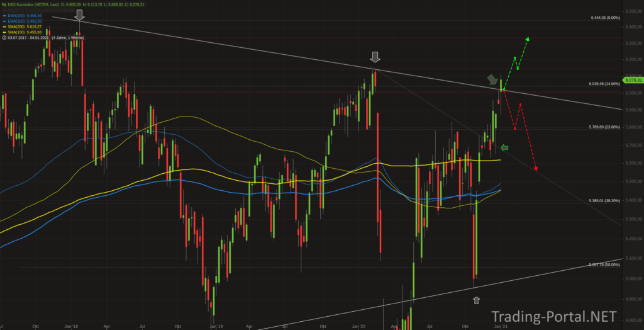The height and width of the screenshot is (330, 644).
Task: Click the green current price tag 6.078,31
Action: [x=633, y=81]
